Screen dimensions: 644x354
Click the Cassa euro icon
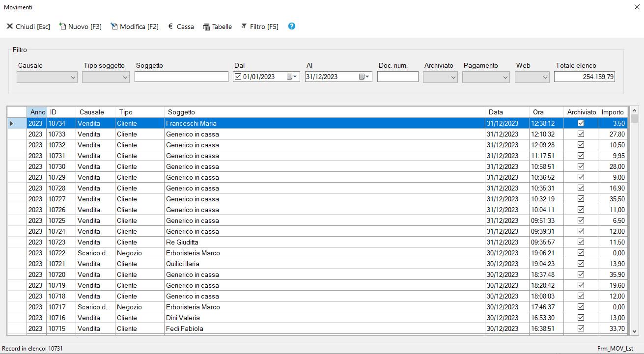pyautogui.click(x=170, y=26)
